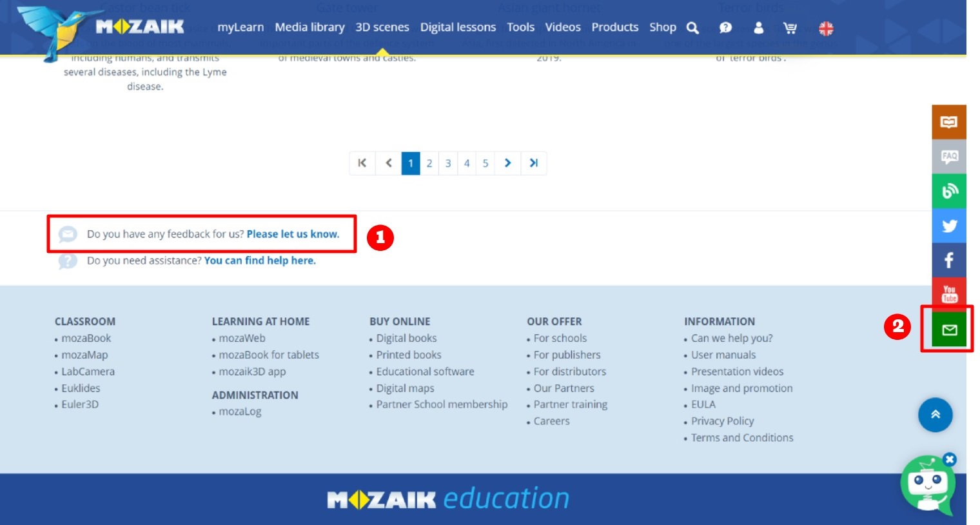
Task: Open the Twitter sidebar icon
Action: click(x=949, y=226)
